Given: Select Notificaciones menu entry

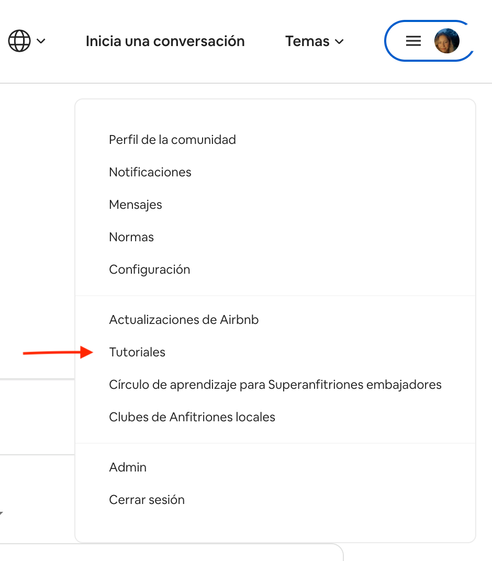Looking at the screenshot, I should (150, 172).
